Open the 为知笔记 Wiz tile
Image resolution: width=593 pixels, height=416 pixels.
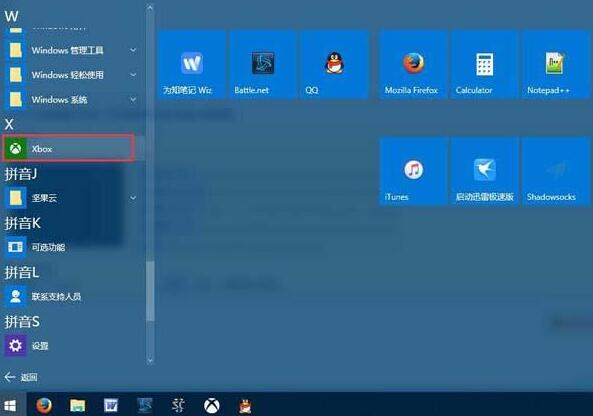point(192,65)
